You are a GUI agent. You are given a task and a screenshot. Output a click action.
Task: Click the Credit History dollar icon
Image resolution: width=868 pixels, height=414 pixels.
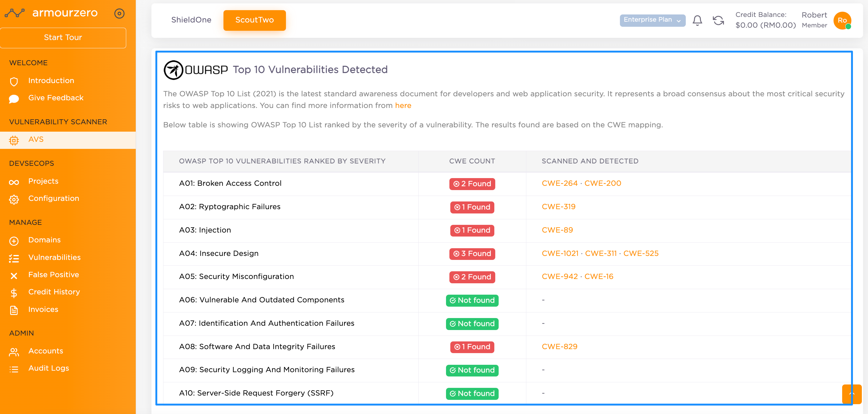click(14, 293)
